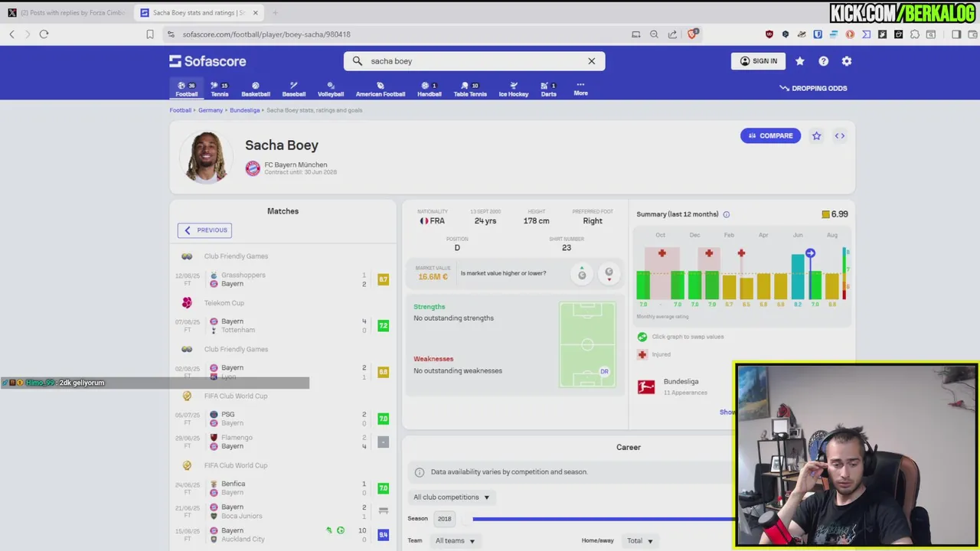Open the extensions puzzle icon

tap(914, 34)
